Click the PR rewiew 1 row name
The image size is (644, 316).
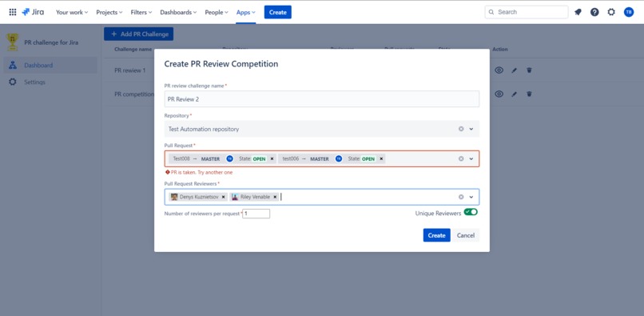pos(129,70)
